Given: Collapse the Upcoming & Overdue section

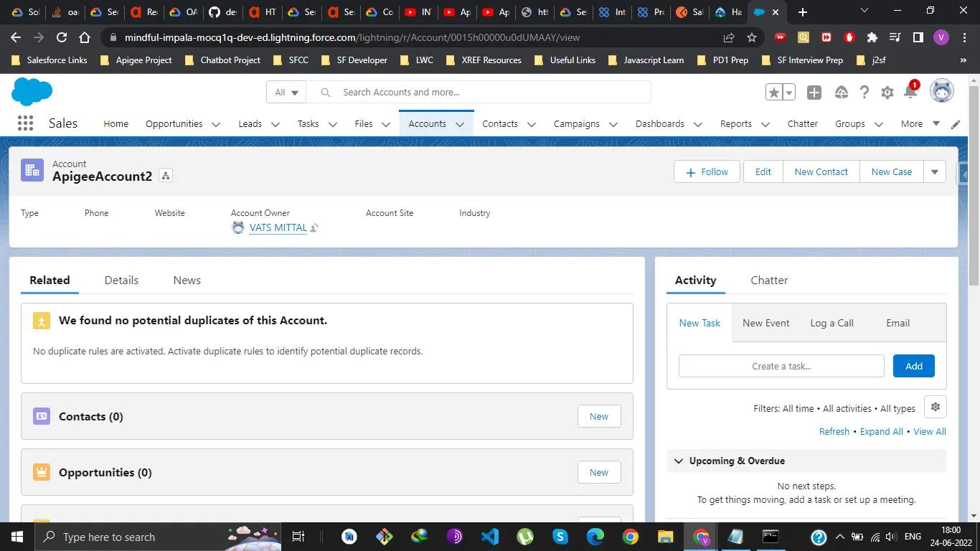Looking at the screenshot, I should (x=679, y=461).
